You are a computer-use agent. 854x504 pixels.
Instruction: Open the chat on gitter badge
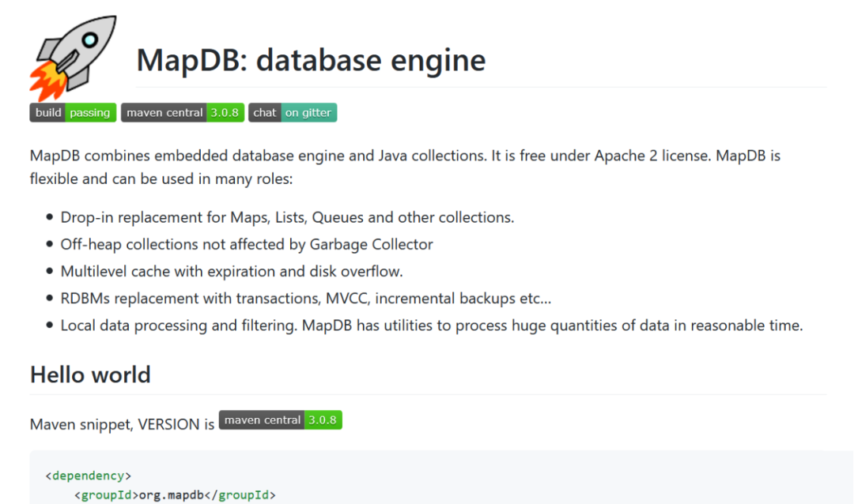click(293, 113)
